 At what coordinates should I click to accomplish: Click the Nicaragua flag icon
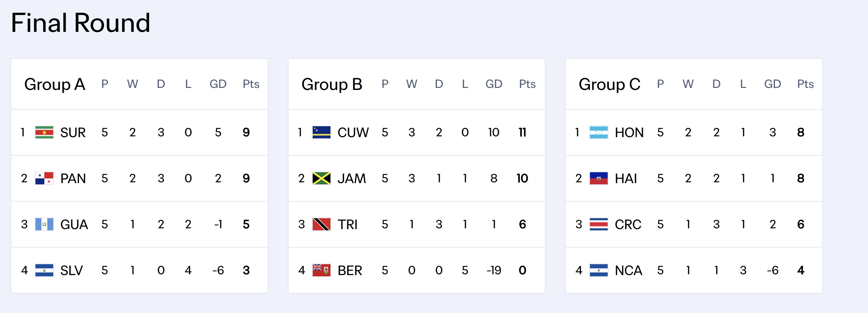click(599, 270)
